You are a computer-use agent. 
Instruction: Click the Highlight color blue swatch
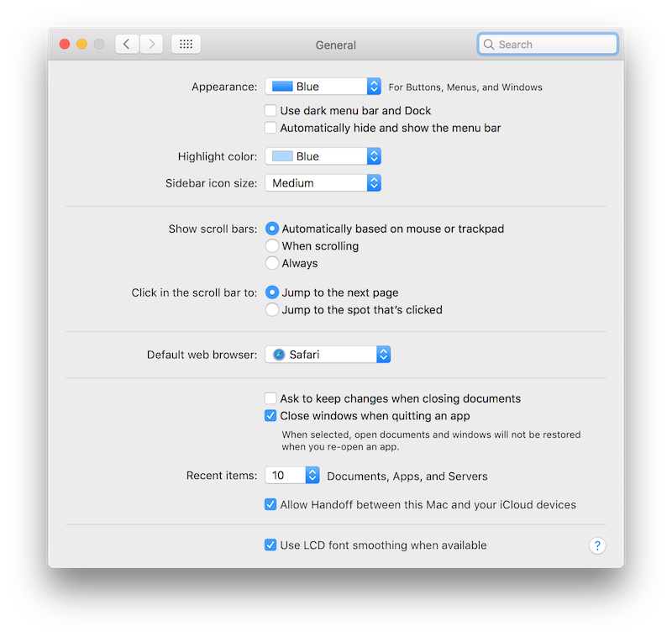click(x=282, y=156)
